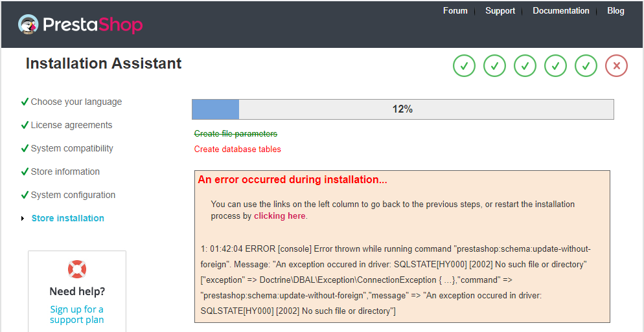Viewport: 644px width, 332px height.
Task: Click the 'Create database tables' failed step
Action: [x=237, y=149]
